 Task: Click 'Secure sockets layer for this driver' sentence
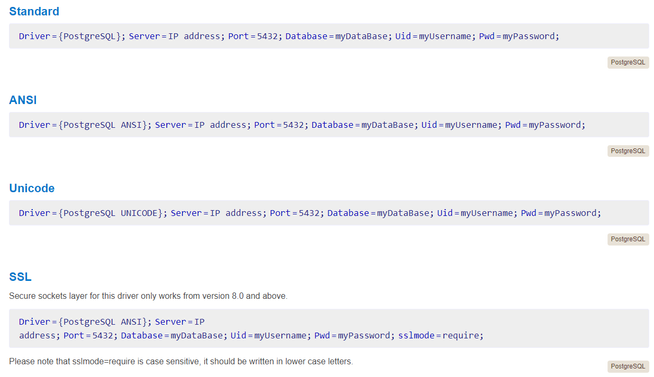[x=148, y=296]
